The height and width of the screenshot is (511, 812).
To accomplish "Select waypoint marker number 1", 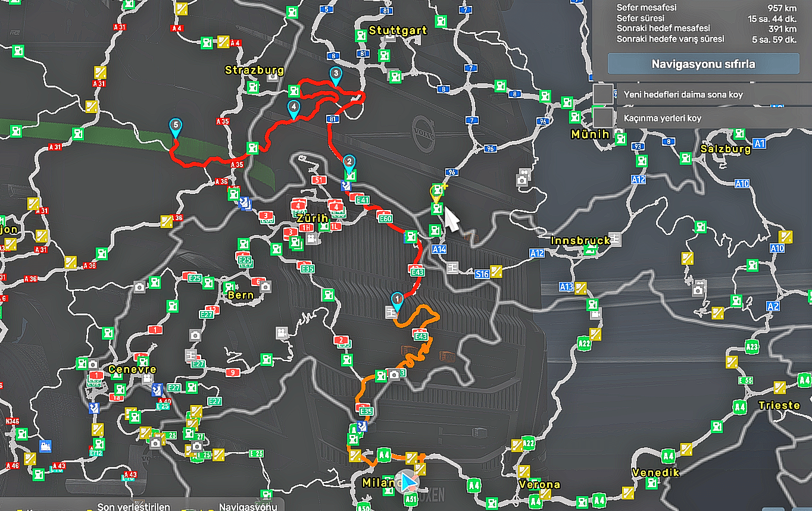I will [396, 300].
